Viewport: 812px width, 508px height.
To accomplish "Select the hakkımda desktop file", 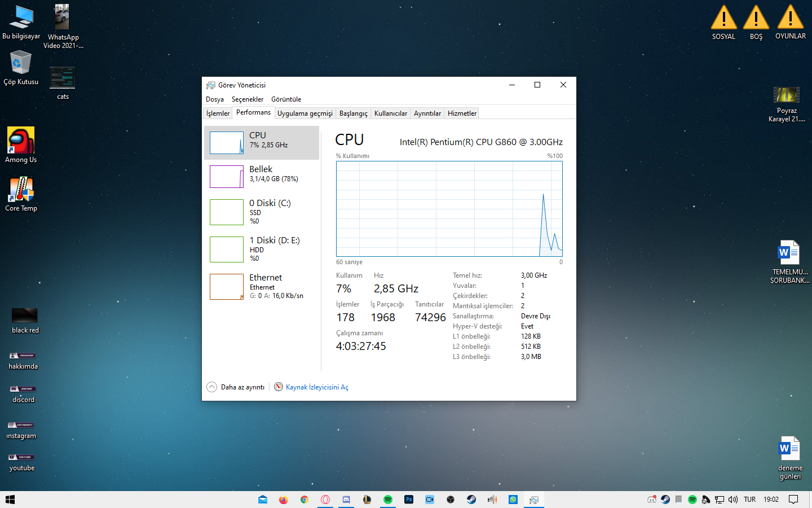I will click(23, 361).
